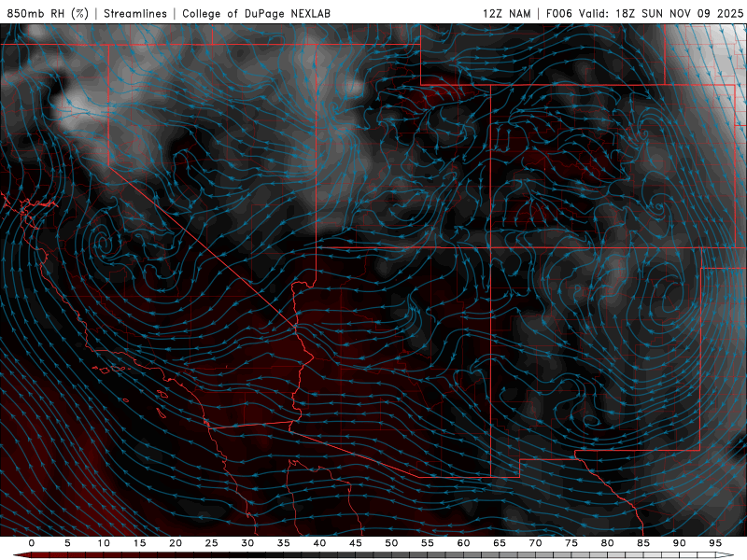Screen dimensions: 747x560
Task: Click the "55" label on the color scale
Action: (x=428, y=543)
